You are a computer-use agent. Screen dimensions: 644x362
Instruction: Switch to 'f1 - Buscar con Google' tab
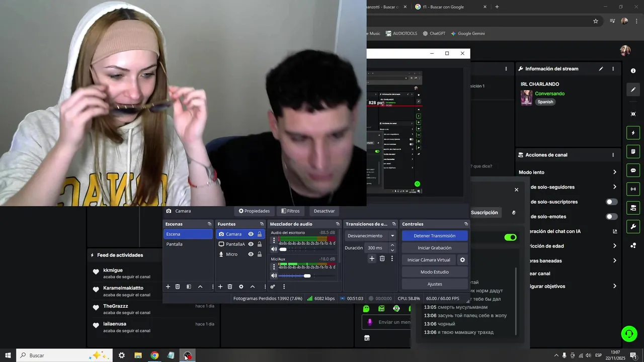pos(451,7)
